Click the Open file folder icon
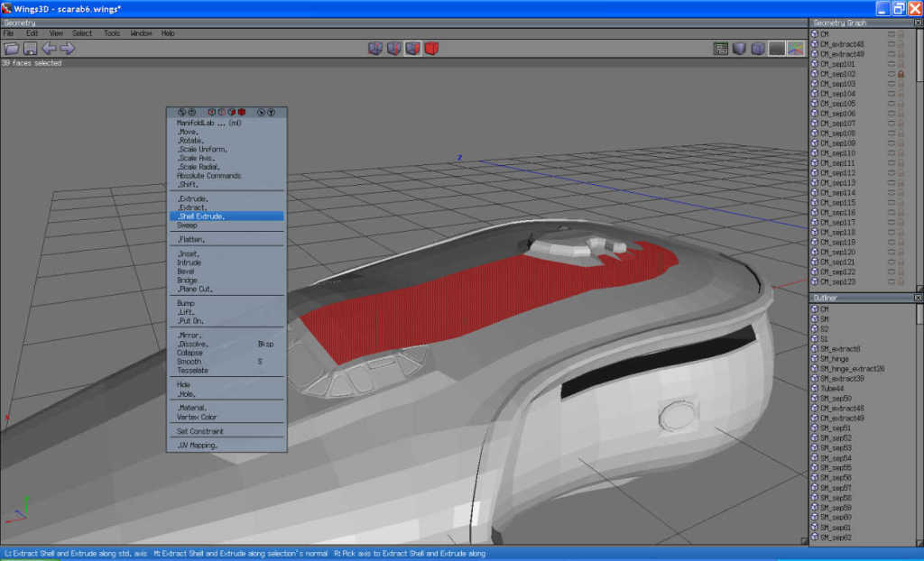Image resolution: width=924 pixels, height=561 pixels. pos(11,49)
